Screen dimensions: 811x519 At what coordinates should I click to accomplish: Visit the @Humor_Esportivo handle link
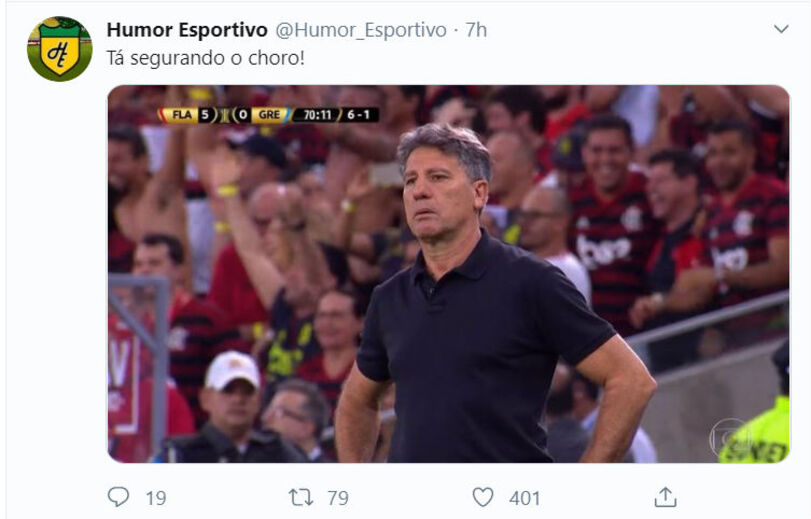(361, 30)
